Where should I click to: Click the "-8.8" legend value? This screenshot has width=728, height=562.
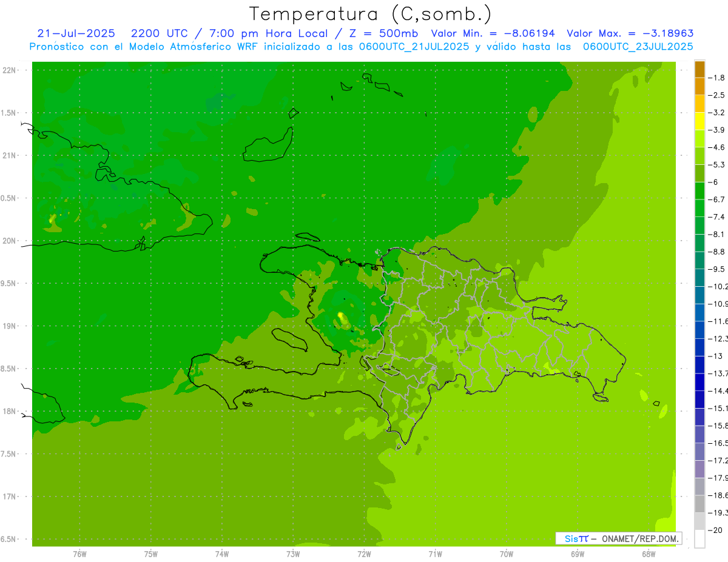pyautogui.click(x=717, y=252)
